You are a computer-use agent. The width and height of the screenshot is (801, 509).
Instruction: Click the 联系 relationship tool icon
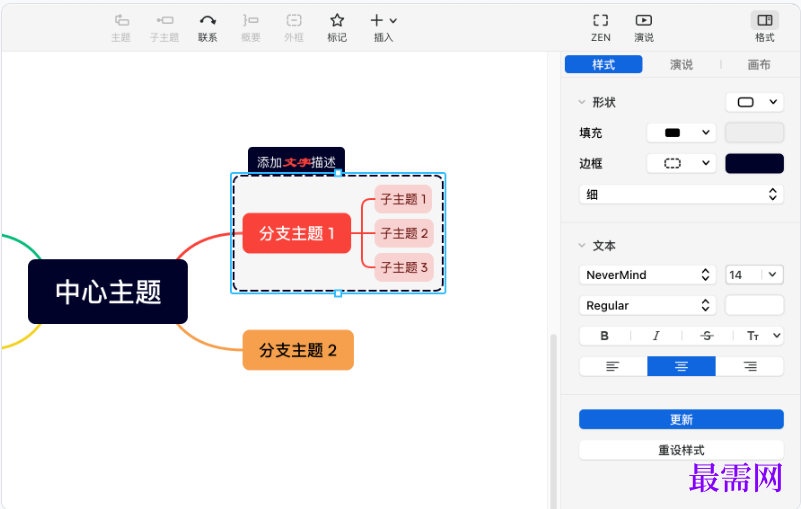coord(207,21)
